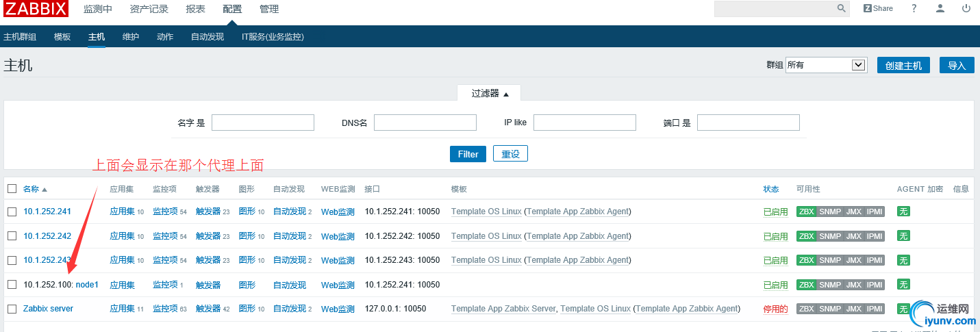Go to 模板 submenu
980x332 pixels.
62,37
